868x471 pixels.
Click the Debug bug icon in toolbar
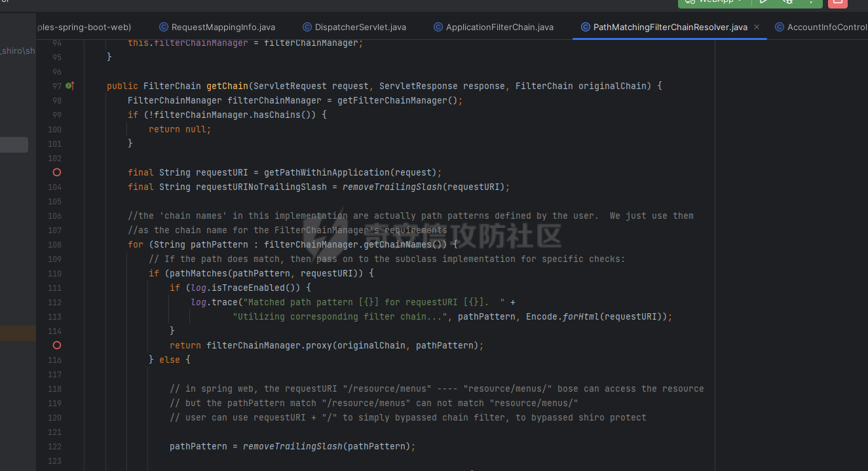click(x=788, y=2)
